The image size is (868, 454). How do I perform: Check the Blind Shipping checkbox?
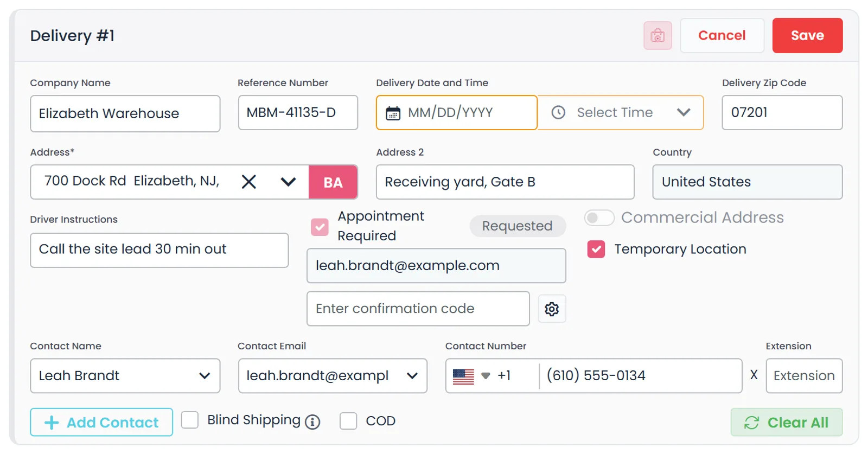pos(189,420)
